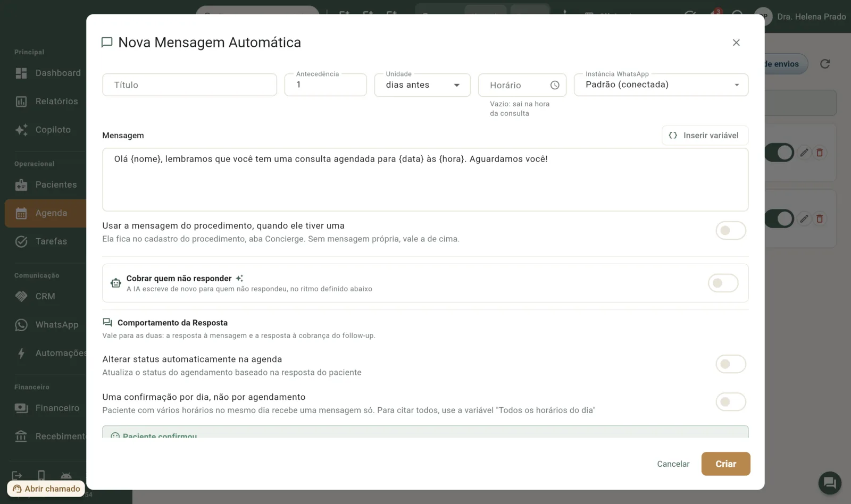Click the Título input field

point(189,85)
